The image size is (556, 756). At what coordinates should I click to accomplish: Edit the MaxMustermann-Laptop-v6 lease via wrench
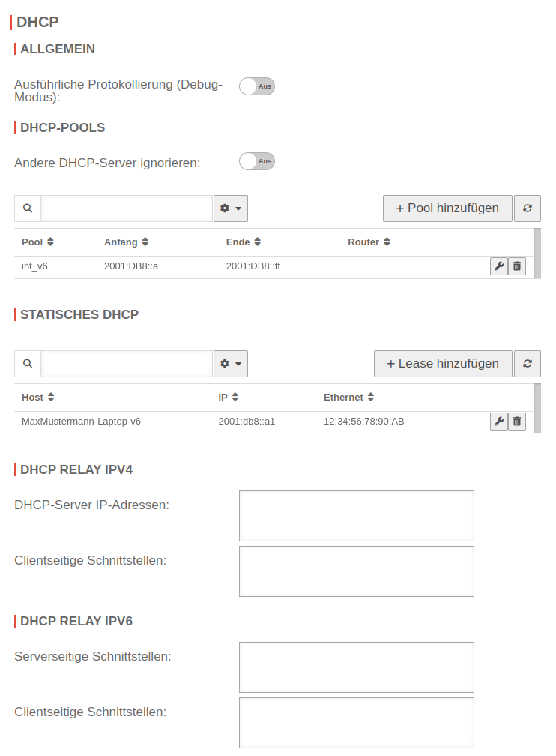[498, 421]
